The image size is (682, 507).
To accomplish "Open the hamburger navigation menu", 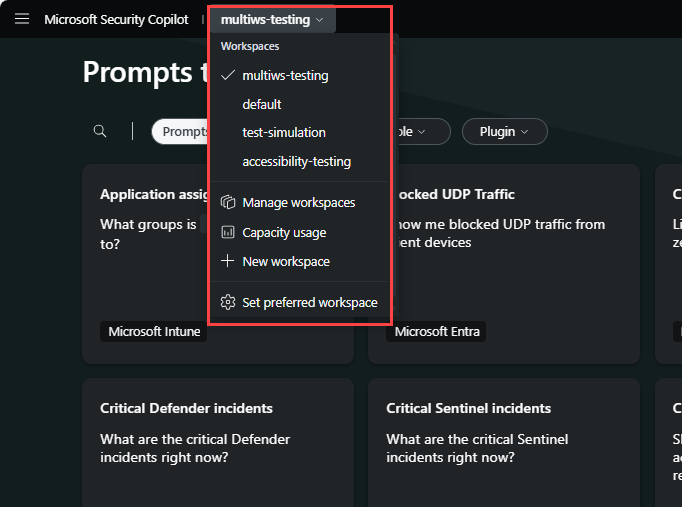I will point(22,19).
